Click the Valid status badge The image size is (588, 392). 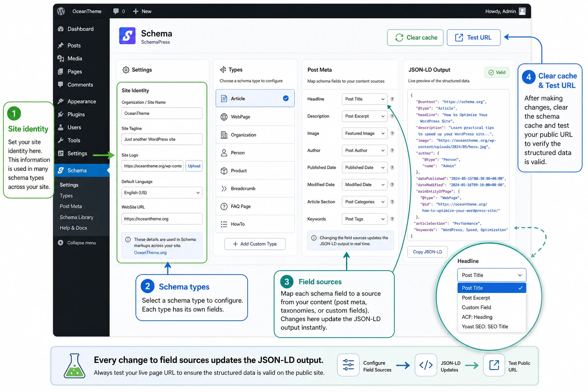click(x=497, y=72)
